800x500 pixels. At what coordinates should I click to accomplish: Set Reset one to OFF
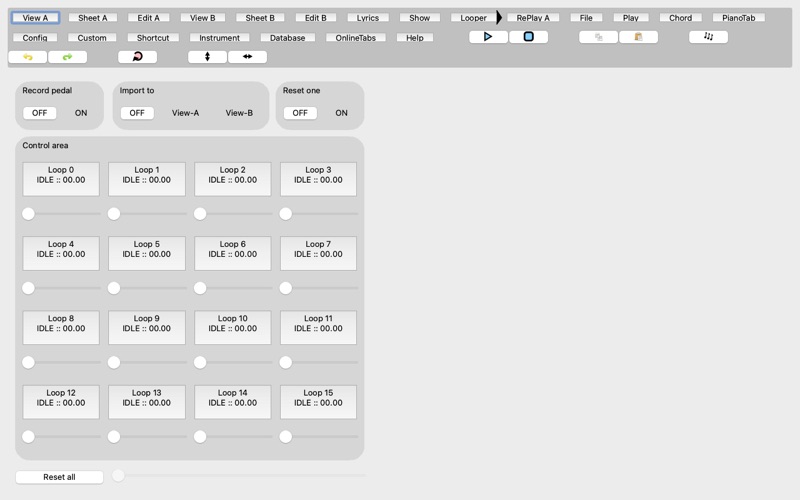click(300, 113)
